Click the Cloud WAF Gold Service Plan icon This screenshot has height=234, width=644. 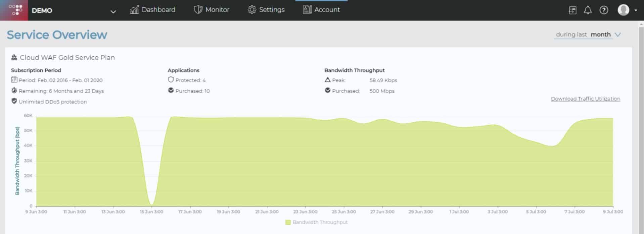pos(14,57)
